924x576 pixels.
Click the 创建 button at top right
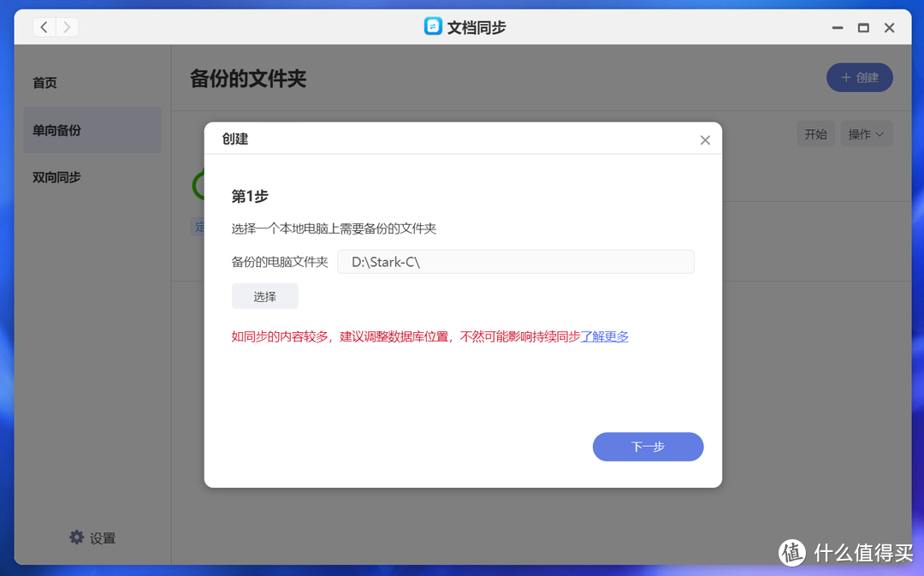pyautogui.click(x=859, y=77)
